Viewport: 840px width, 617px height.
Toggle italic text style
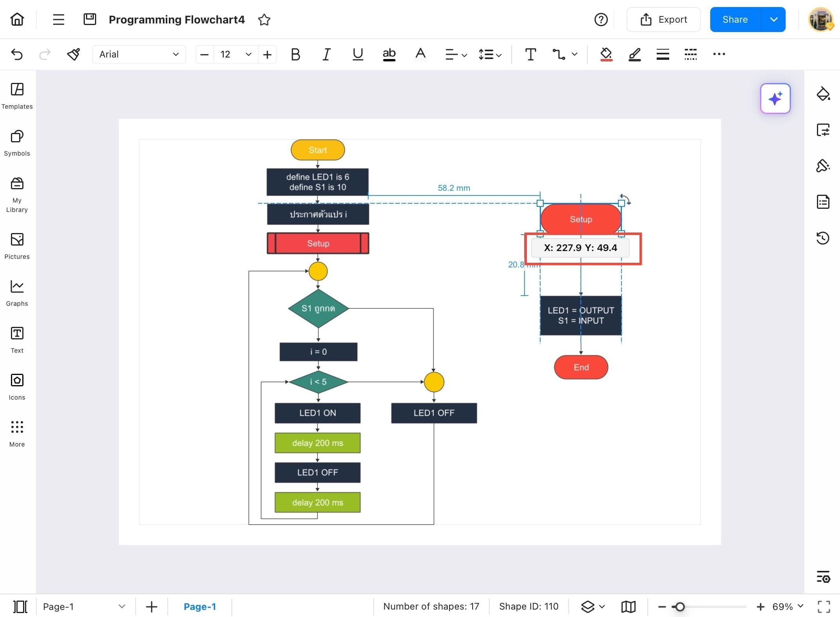(326, 54)
